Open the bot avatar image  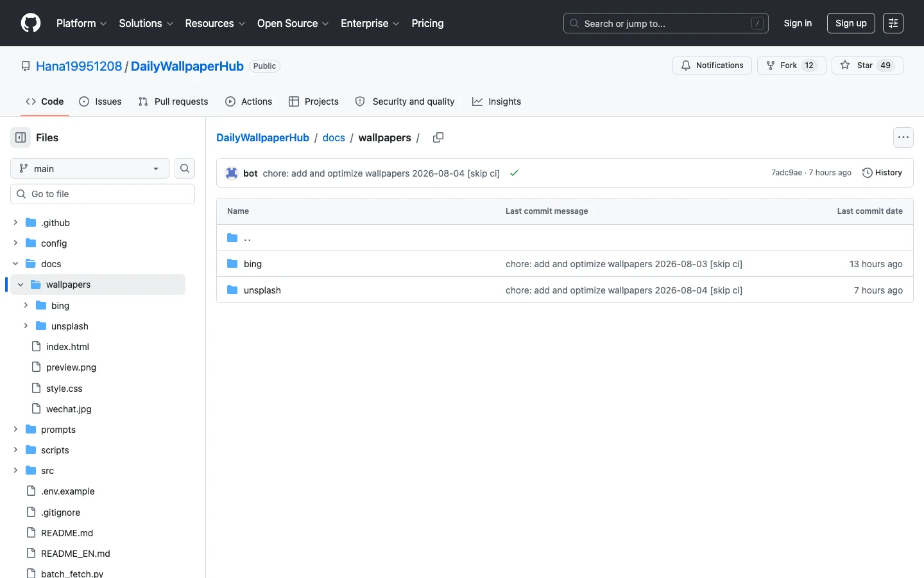[x=232, y=173]
